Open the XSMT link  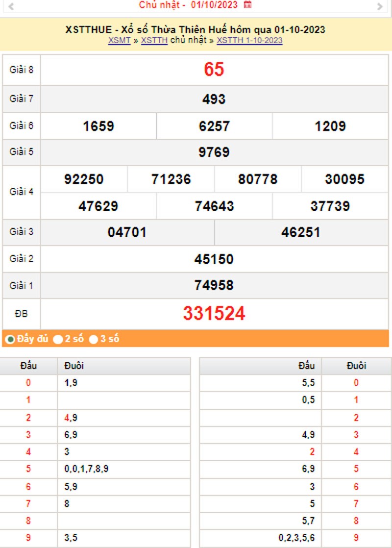click(119, 40)
